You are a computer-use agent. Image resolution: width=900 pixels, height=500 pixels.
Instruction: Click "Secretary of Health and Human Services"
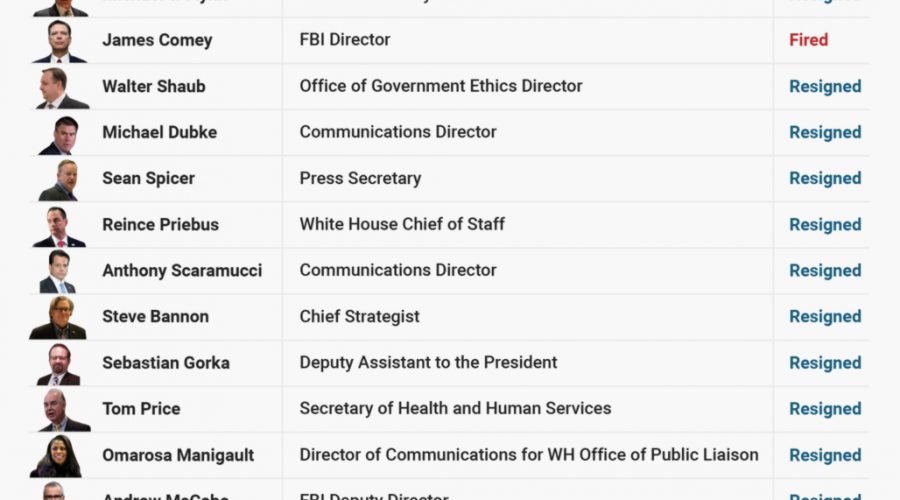[x=455, y=408]
